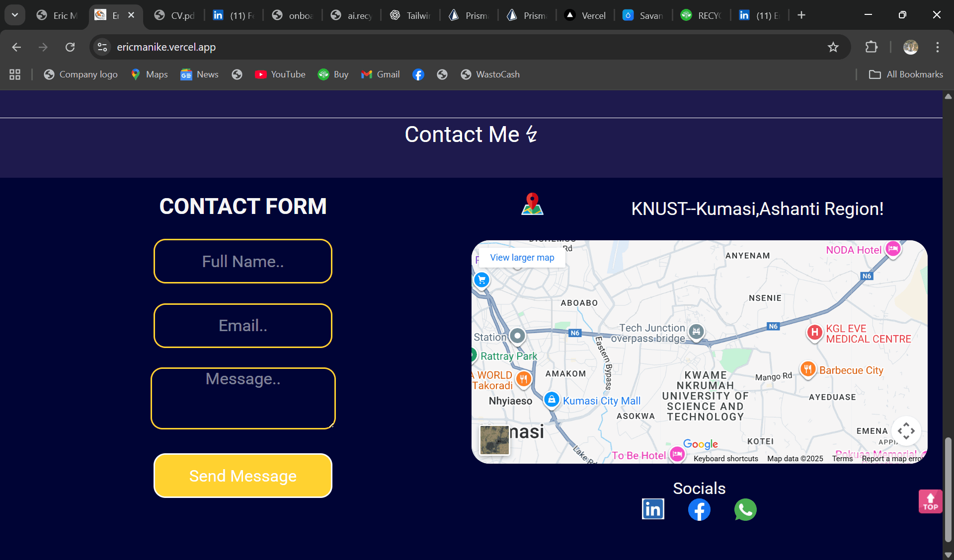Image resolution: width=954 pixels, height=560 pixels.
Task: Click the Send Message button
Action: (x=242, y=476)
